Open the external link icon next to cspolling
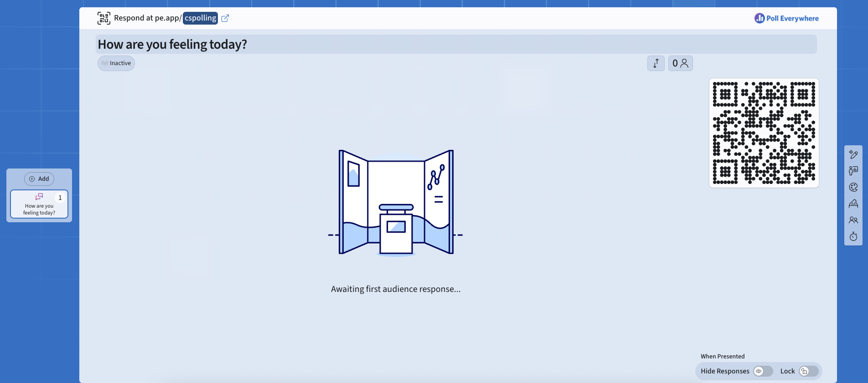The width and height of the screenshot is (868, 383). coord(225,18)
